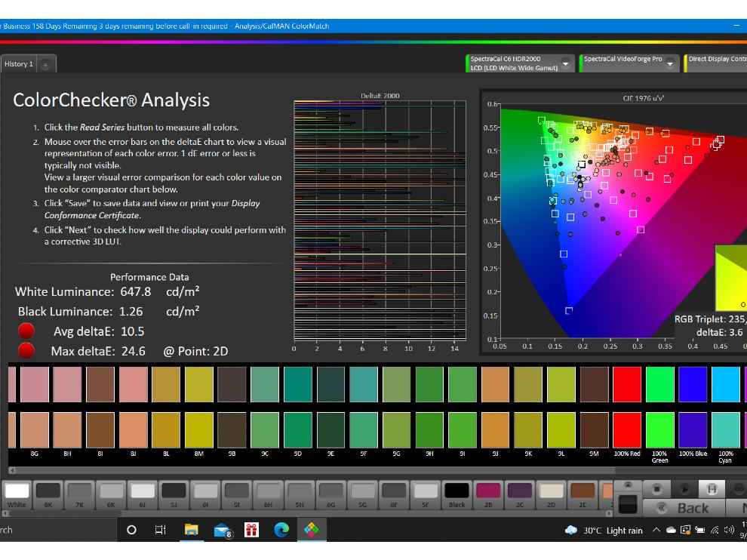Image resolution: width=747 pixels, height=560 pixels.
Task: Click the stop measurement button
Action: 656,489
